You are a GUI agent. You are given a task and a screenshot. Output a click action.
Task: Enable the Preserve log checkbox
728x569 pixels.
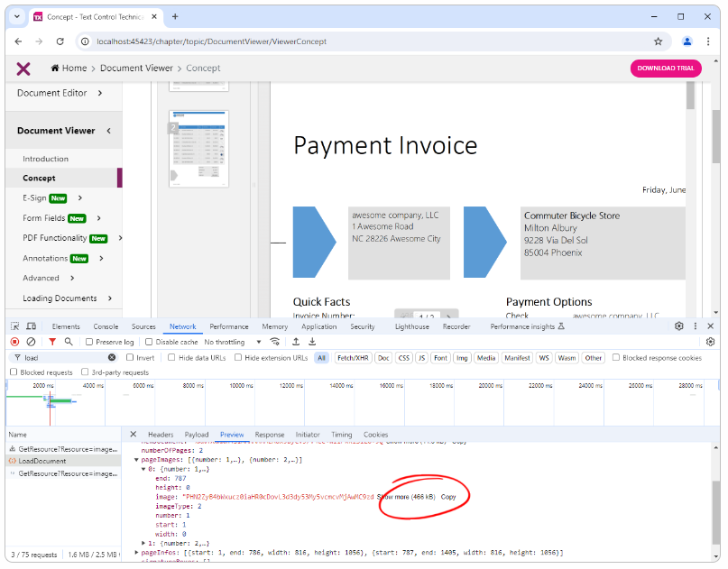(x=89, y=342)
